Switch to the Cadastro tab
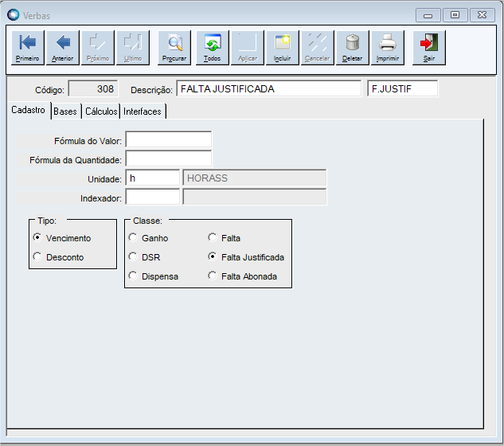The width and height of the screenshot is (504, 446). tap(29, 110)
